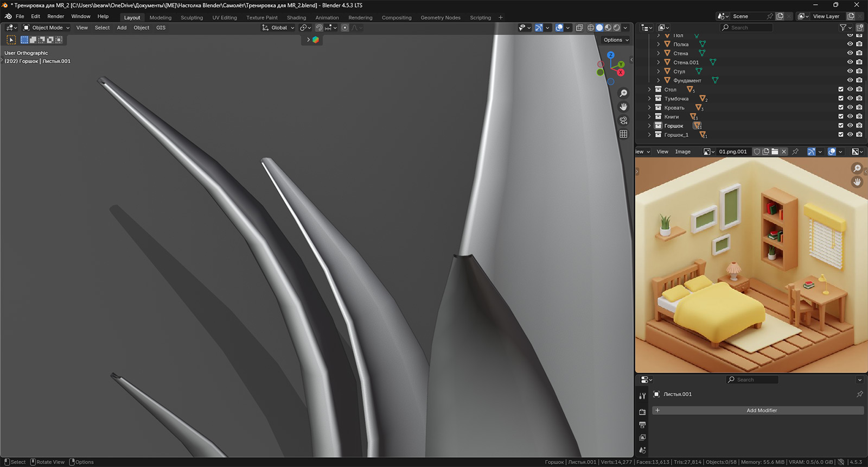This screenshot has height=467, width=868.
Task: Switch perspective/orthographic with grid icon
Action: (623, 134)
